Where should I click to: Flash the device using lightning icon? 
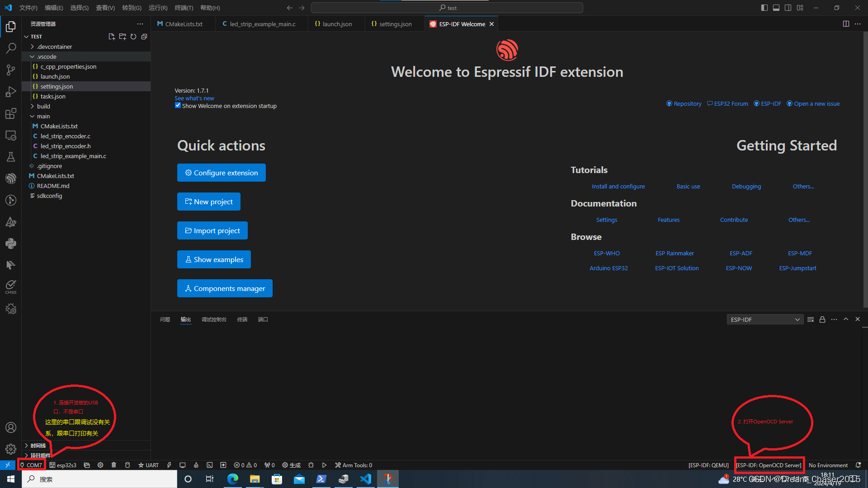[x=169, y=465]
